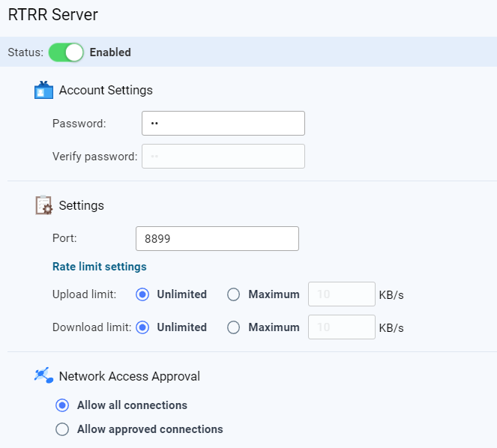The height and width of the screenshot is (448, 497).
Task: Click the RTRR Server page title
Action: pyautogui.click(x=52, y=14)
